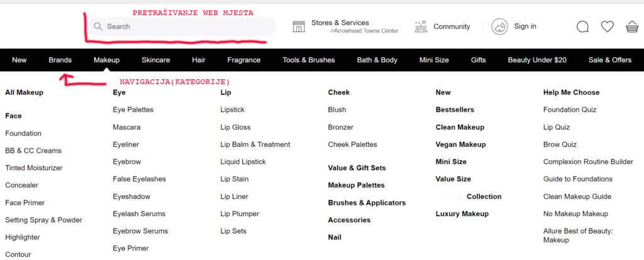Focus the Search input field
This screenshot has width=644, height=260.
(182, 26)
